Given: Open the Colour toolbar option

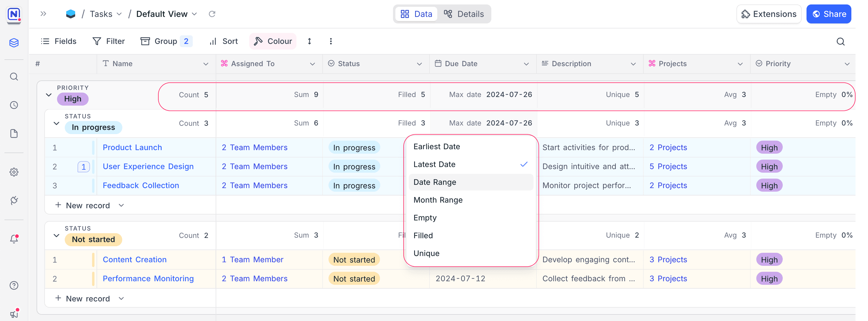Looking at the screenshot, I should (273, 41).
